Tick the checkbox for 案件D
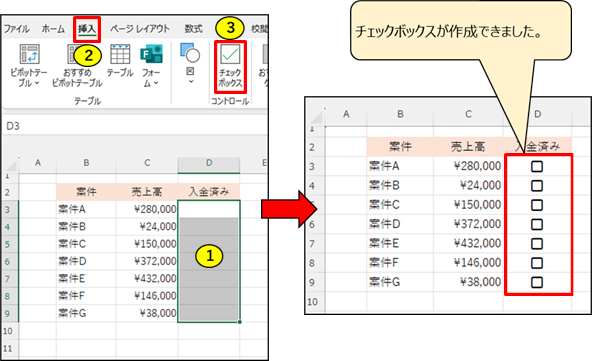The image size is (592, 361). tap(536, 224)
